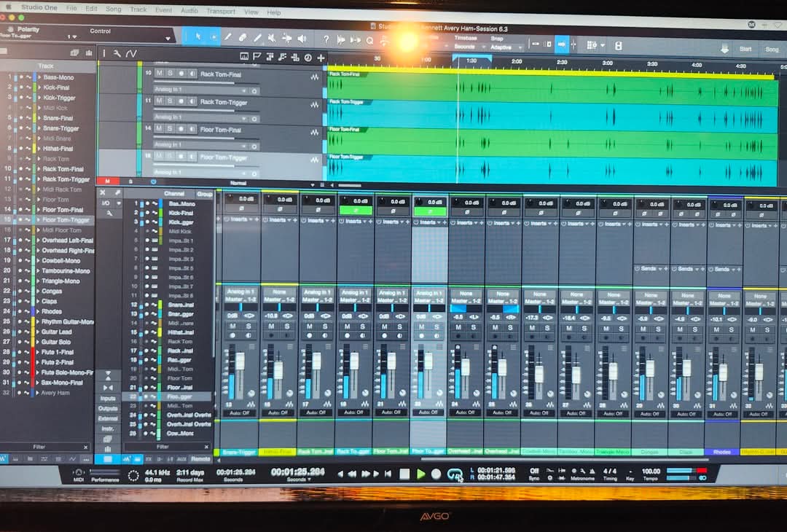Click the automation waveform icon on Rack Tom-Final
The height and width of the screenshot is (532, 787).
[x=314, y=77]
